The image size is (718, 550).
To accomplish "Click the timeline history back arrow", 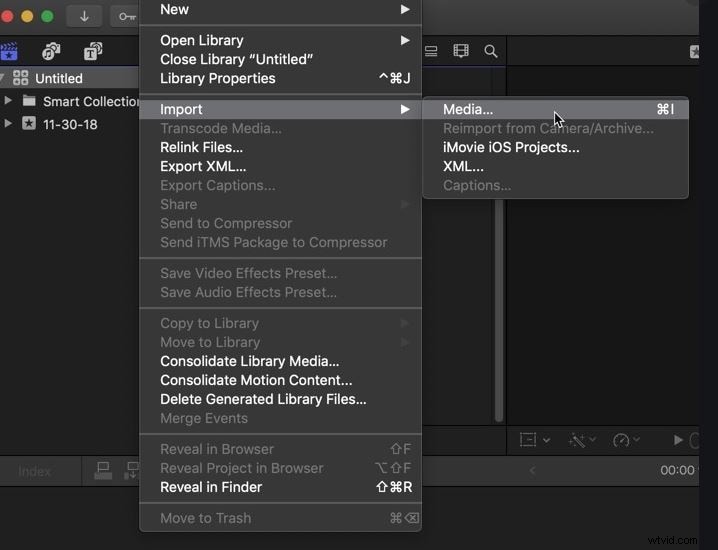I will coord(532,470).
